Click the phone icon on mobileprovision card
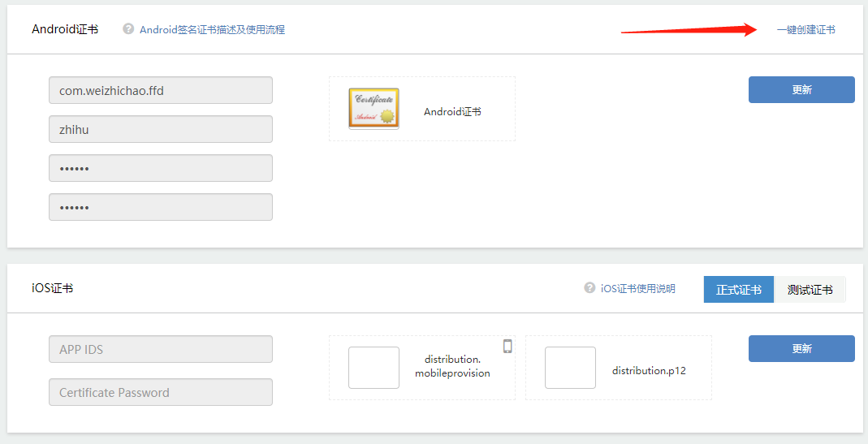Screen dimensions: 868x444 [x=507, y=346]
